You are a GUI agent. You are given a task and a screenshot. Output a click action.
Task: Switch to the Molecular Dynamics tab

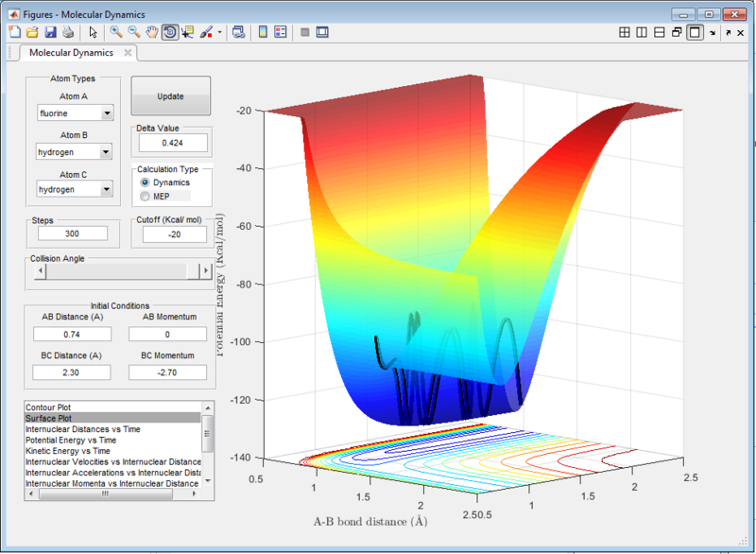click(x=72, y=53)
